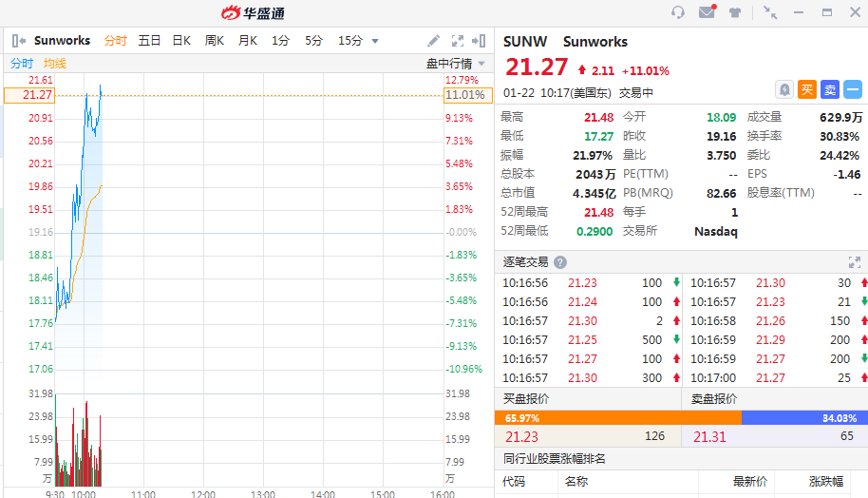Toggle the 分时 line display
Screen dimensions: 868x498
click(x=21, y=63)
